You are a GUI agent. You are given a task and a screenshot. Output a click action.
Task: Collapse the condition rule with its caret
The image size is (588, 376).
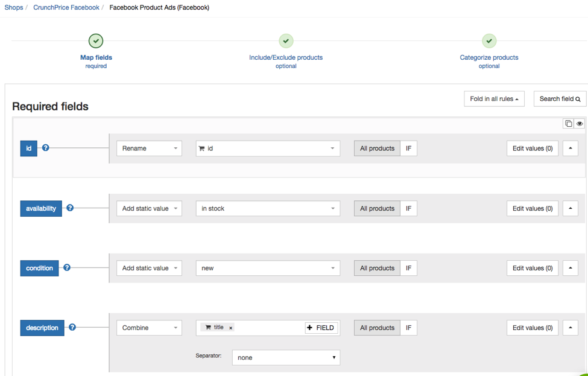570,267
